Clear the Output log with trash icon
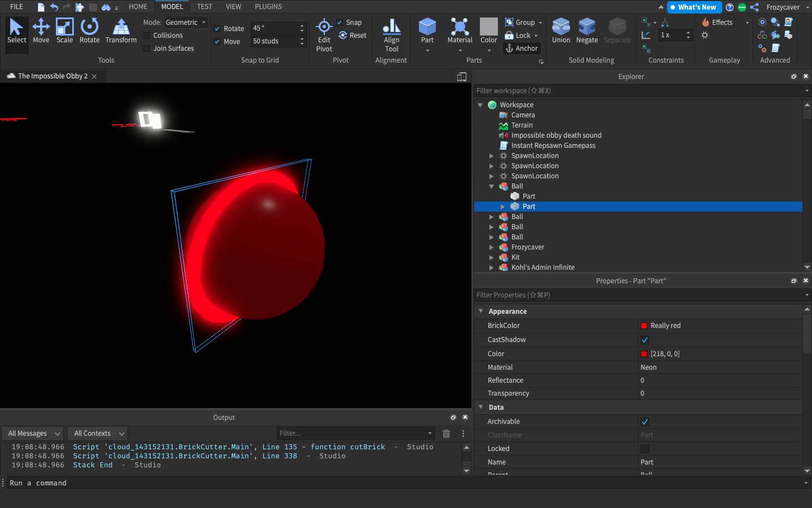812x508 pixels. click(x=447, y=433)
